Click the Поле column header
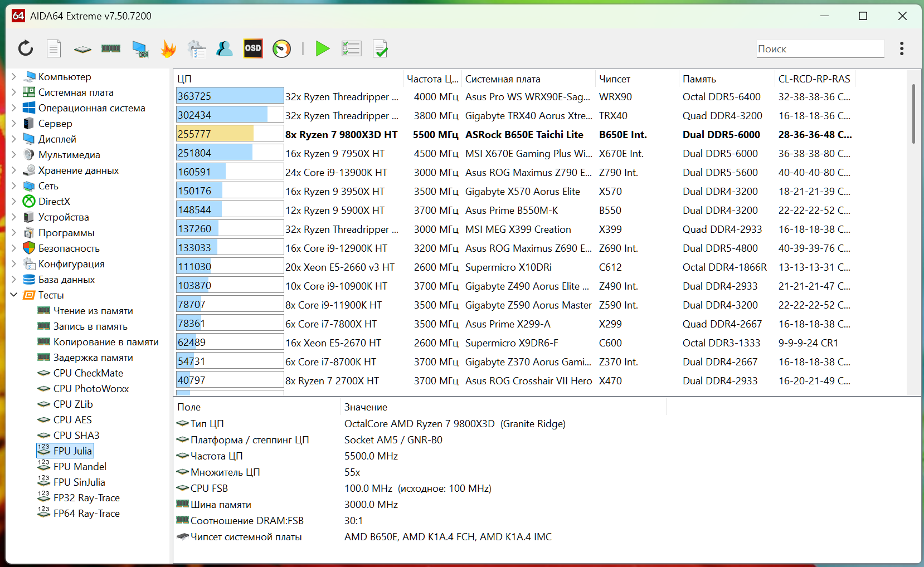 pos(257,407)
